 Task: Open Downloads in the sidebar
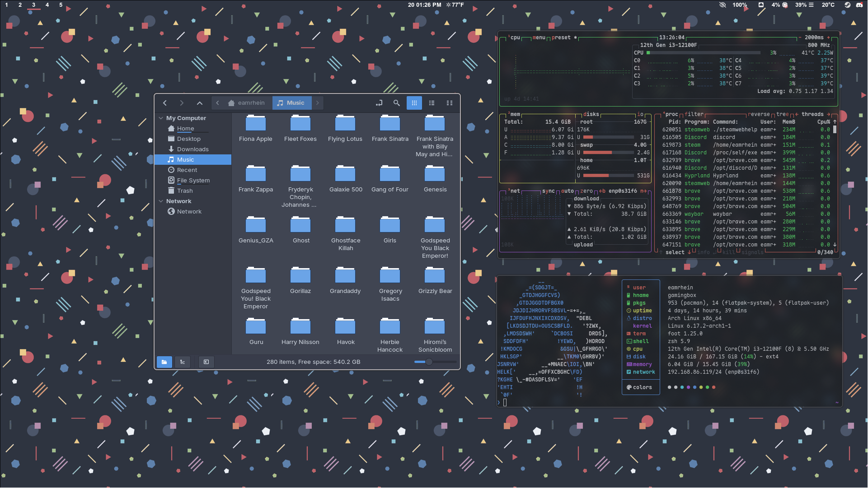(192, 149)
